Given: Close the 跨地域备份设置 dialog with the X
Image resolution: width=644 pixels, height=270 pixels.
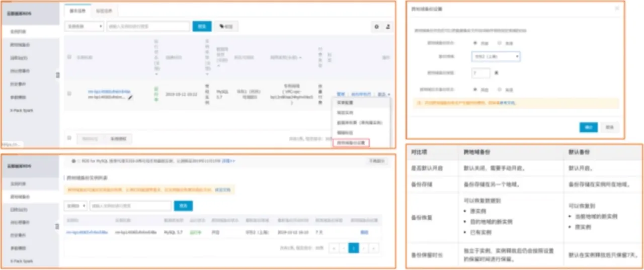Looking at the screenshot, I should pos(617,9).
